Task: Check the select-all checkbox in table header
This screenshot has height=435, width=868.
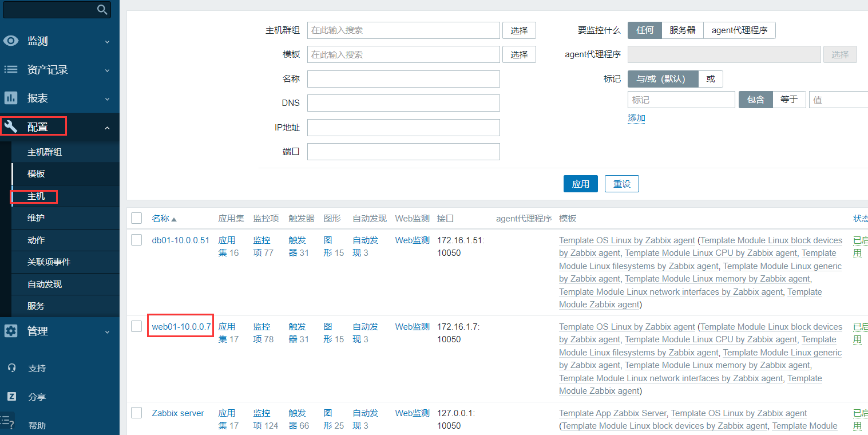Action: tap(136, 218)
